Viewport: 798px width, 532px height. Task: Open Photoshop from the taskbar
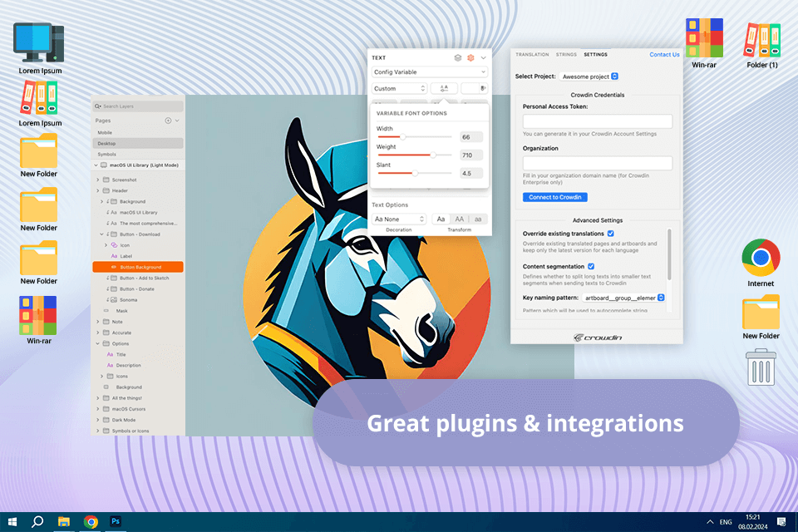point(116,521)
